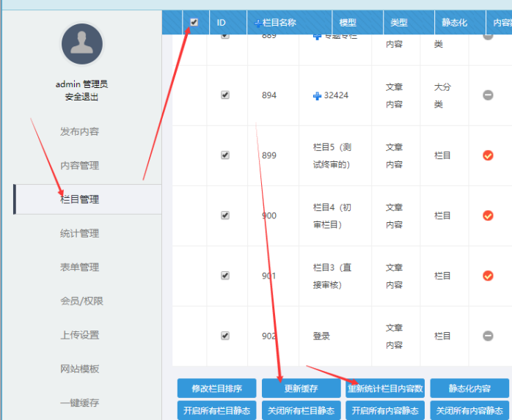This screenshot has width=512, height=420.
Task: Uncheck the checkbox for row ID 894
Action: [225, 95]
